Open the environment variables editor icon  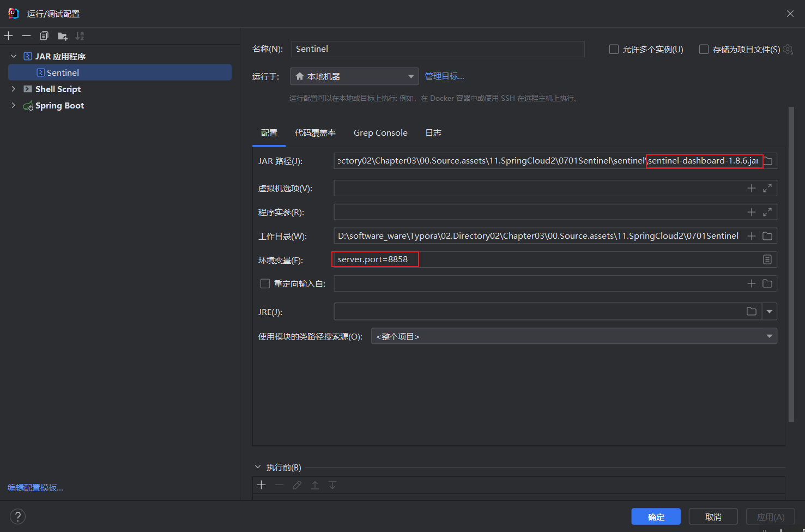click(x=767, y=259)
